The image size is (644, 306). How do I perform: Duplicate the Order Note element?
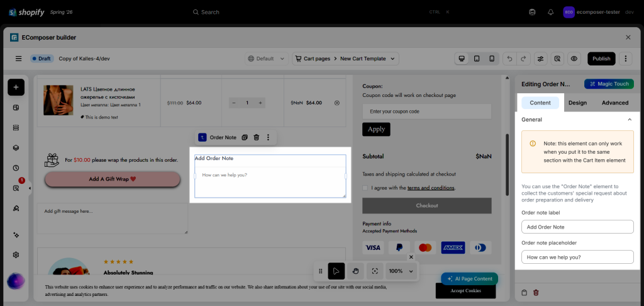(245, 137)
